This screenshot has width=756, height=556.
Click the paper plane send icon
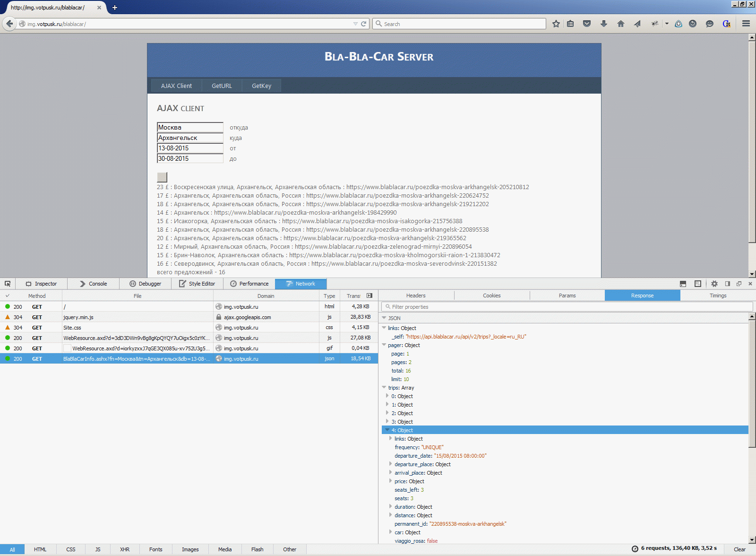point(637,24)
